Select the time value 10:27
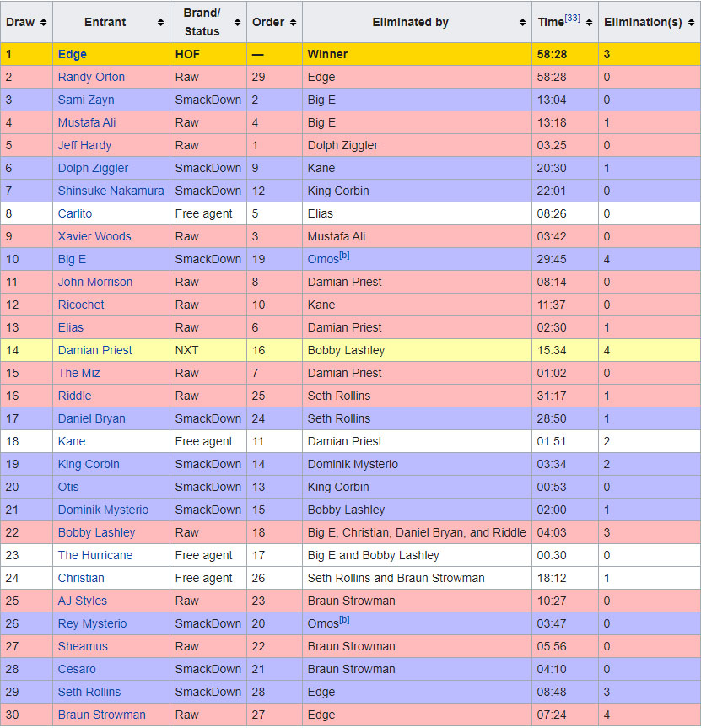This screenshot has width=701, height=728. [x=552, y=601]
